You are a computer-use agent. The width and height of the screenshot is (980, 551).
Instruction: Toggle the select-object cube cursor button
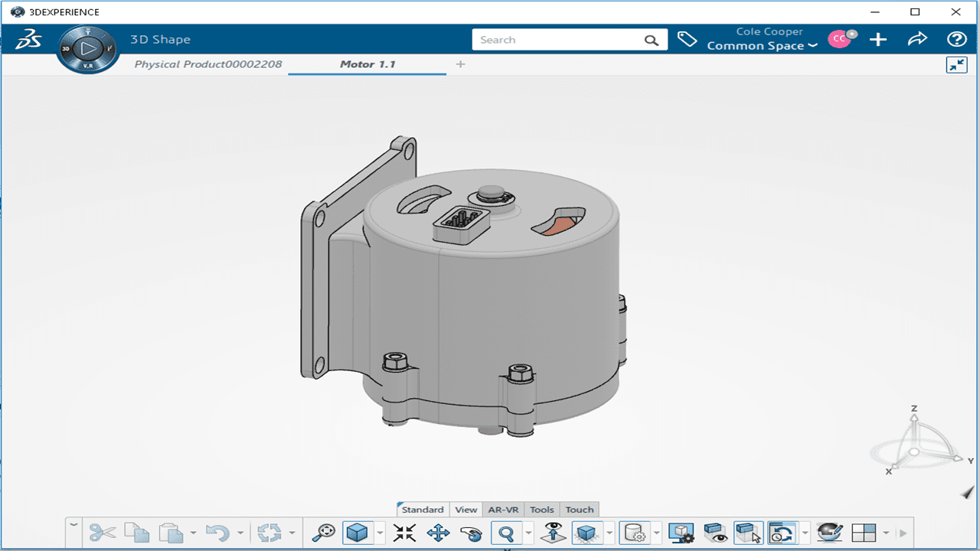coord(747,533)
